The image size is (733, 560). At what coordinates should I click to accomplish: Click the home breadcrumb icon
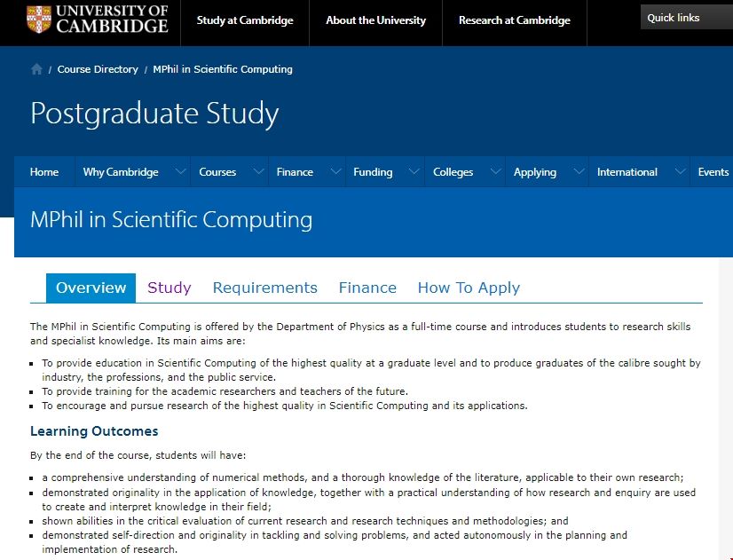tap(35, 67)
